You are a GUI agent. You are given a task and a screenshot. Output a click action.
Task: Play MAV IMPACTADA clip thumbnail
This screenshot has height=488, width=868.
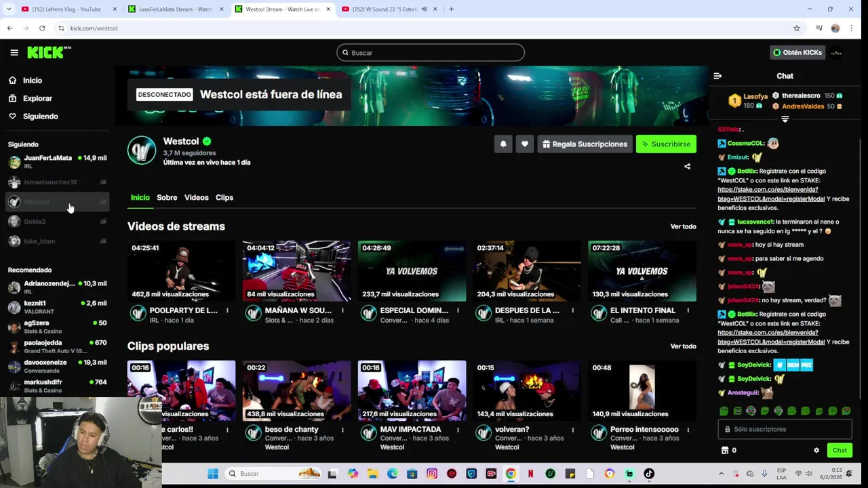[x=412, y=390]
